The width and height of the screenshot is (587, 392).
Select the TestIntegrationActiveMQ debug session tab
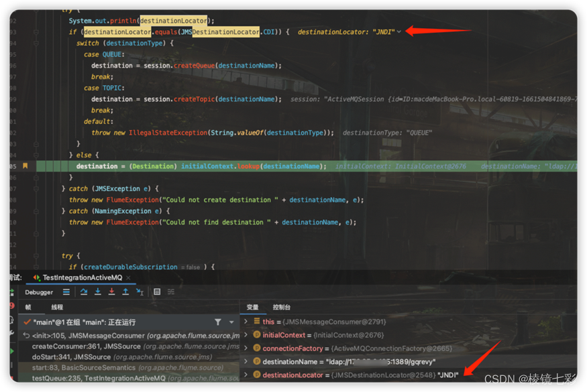click(x=83, y=277)
